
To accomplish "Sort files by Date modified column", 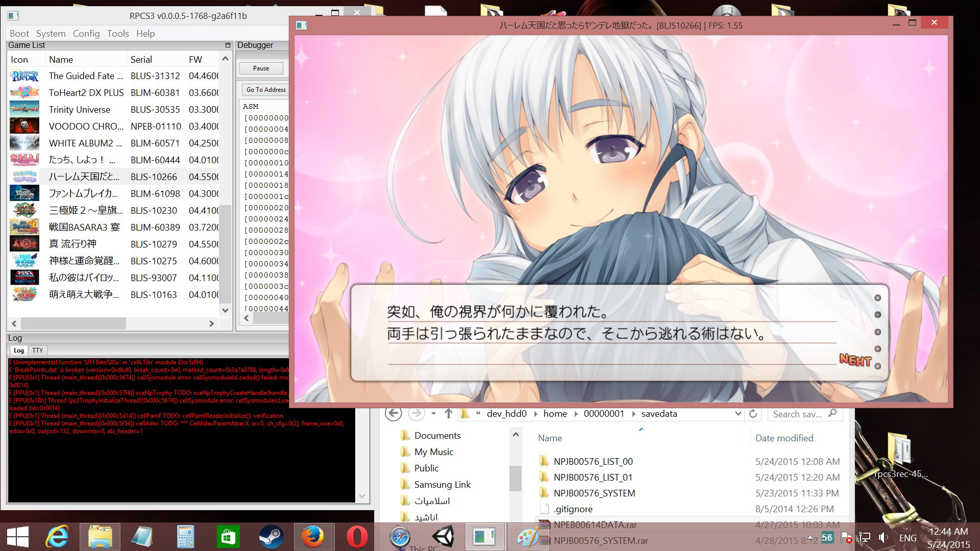I will 784,438.
